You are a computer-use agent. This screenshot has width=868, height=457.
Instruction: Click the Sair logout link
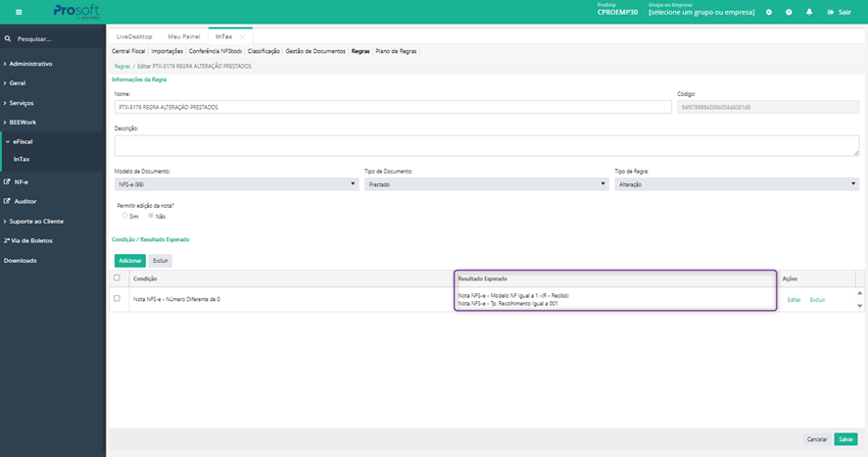pos(844,12)
